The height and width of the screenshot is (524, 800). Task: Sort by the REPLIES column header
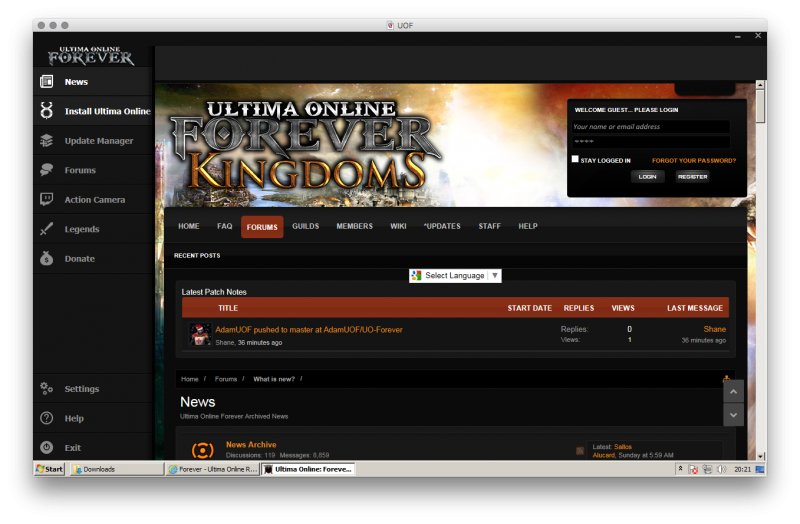pos(579,308)
